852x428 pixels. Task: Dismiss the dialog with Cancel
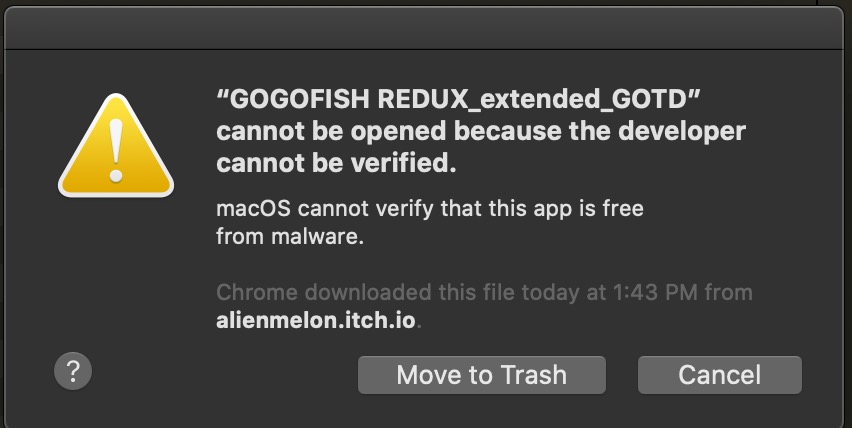coord(719,375)
